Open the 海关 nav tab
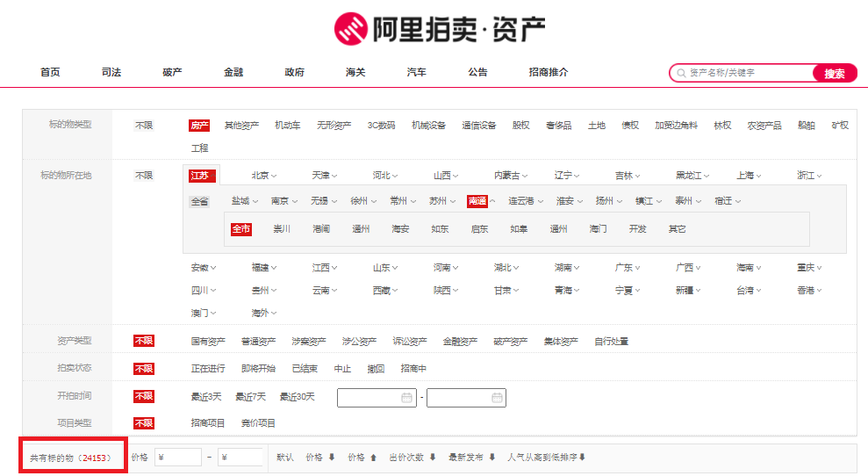Viewport: 868px width, 476px height. coord(355,72)
